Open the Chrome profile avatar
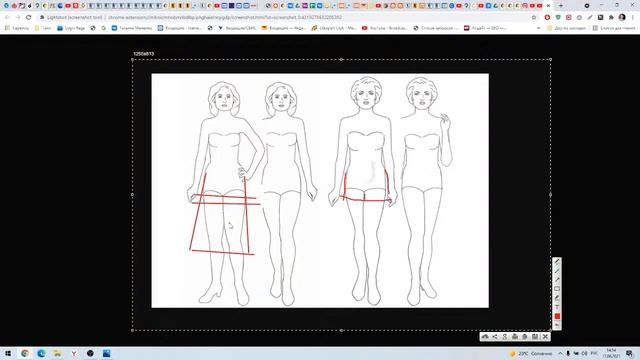The height and width of the screenshot is (360, 640). click(x=622, y=18)
